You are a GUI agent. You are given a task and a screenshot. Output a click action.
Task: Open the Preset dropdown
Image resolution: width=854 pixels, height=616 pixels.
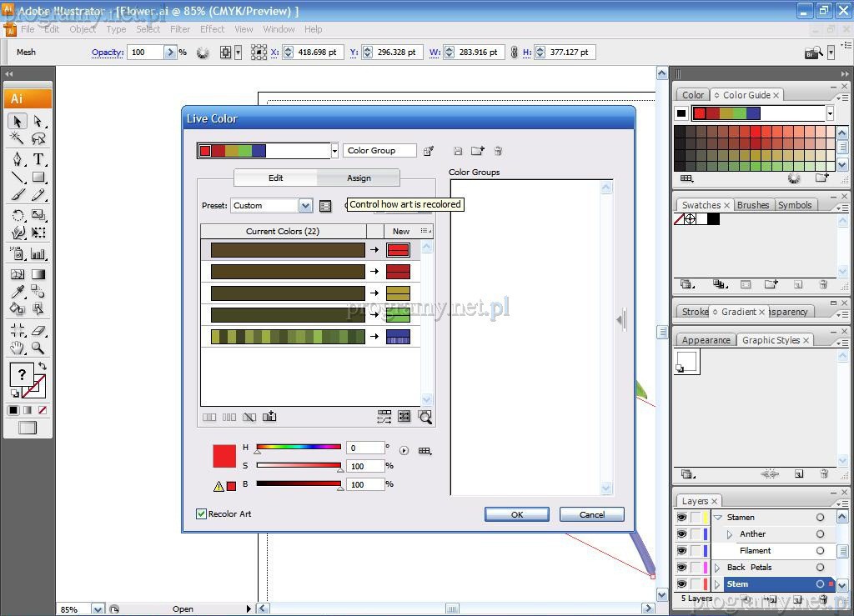tap(305, 206)
